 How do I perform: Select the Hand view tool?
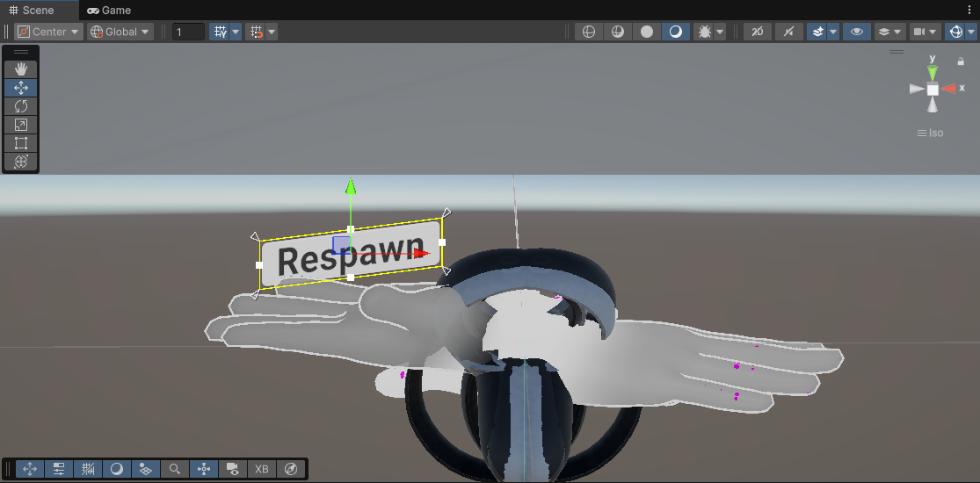(x=20, y=69)
